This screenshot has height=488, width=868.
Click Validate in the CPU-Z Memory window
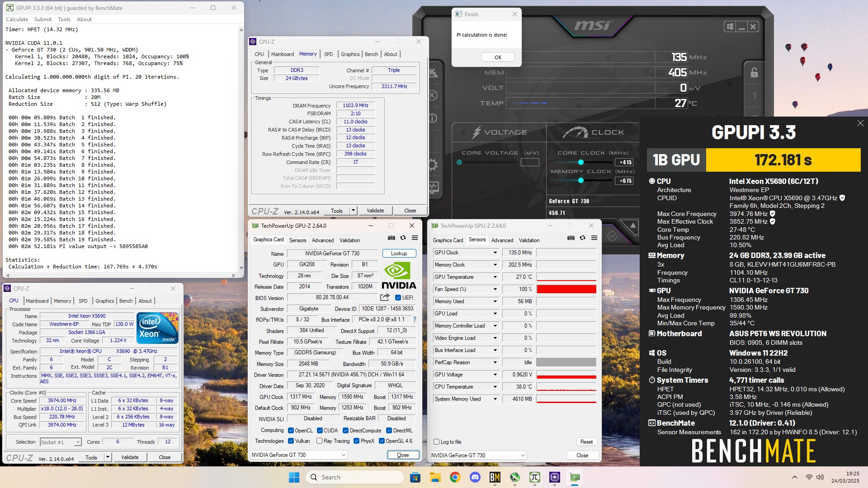click(375, 211)
